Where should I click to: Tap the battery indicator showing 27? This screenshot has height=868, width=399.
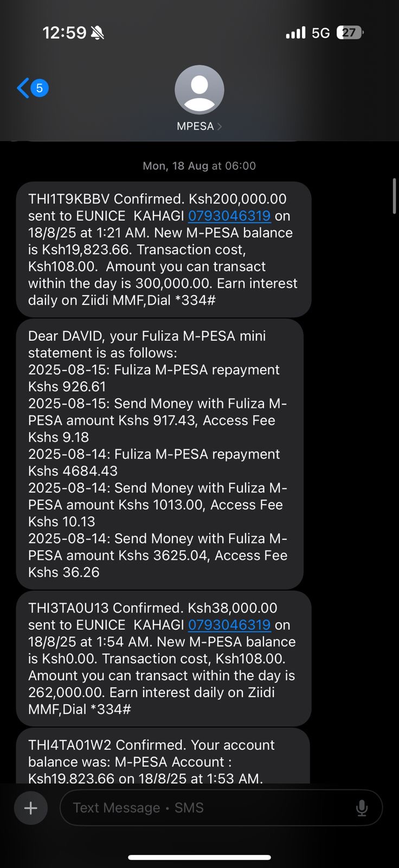tap(350, 33)
